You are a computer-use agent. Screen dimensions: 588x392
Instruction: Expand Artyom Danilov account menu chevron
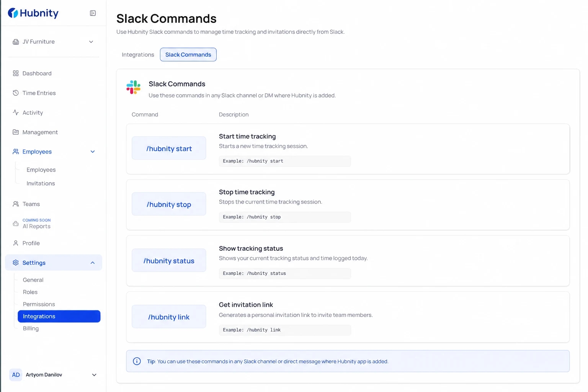(94, 375)
